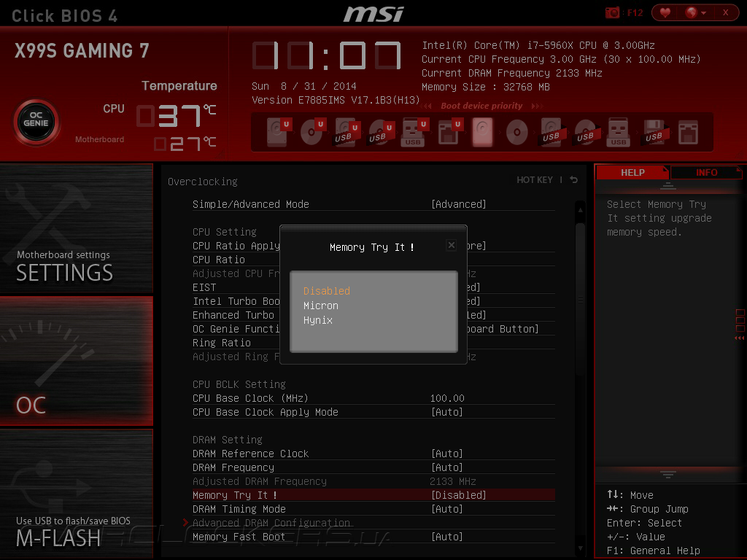
Task: Select the USB floppy boot device icon
Action: coord(654,132)
